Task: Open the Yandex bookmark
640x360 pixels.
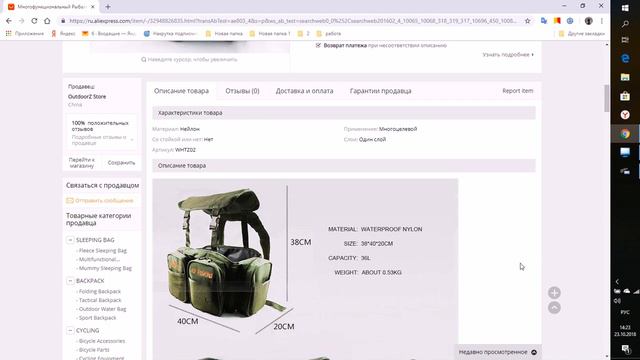Action: 63,33
